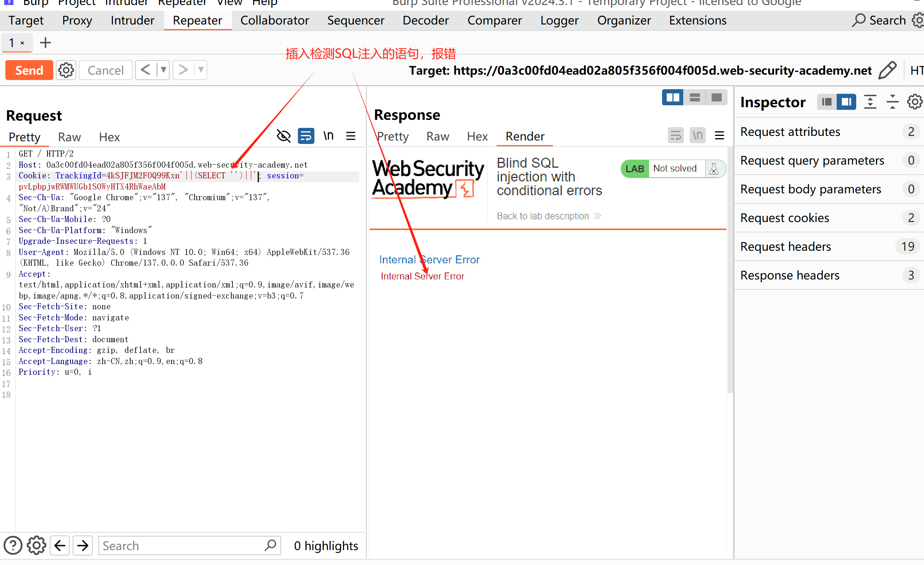Edit target with the pencil icon

click(x=887, y=70)
